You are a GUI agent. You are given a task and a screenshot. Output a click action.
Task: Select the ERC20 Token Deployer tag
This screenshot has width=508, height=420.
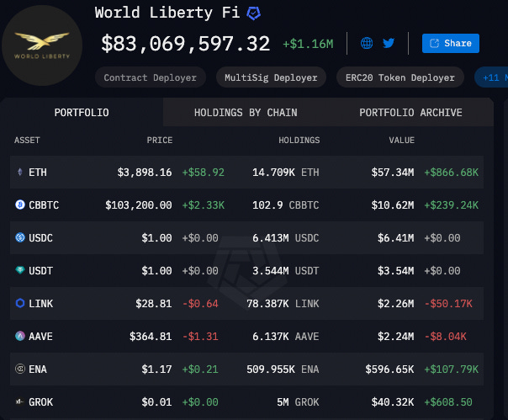tap(400, 77)
